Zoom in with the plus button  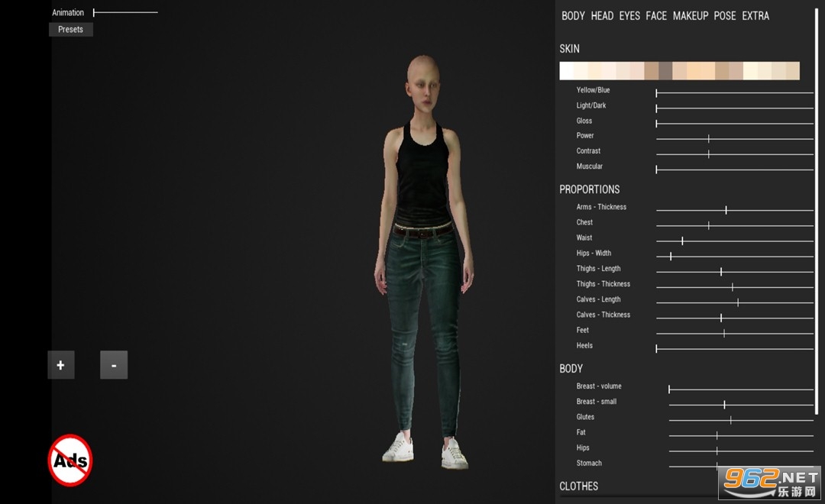[x=61, y=365]
